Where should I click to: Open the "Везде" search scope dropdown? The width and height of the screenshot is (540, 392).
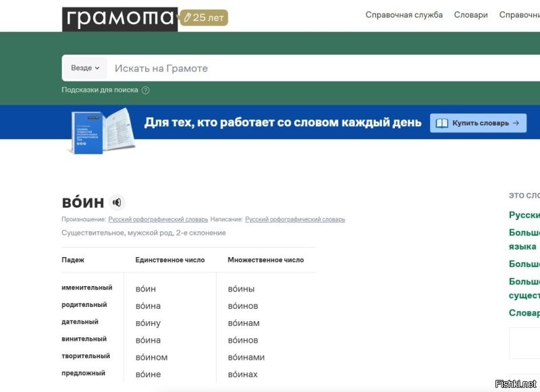[84, 67]
